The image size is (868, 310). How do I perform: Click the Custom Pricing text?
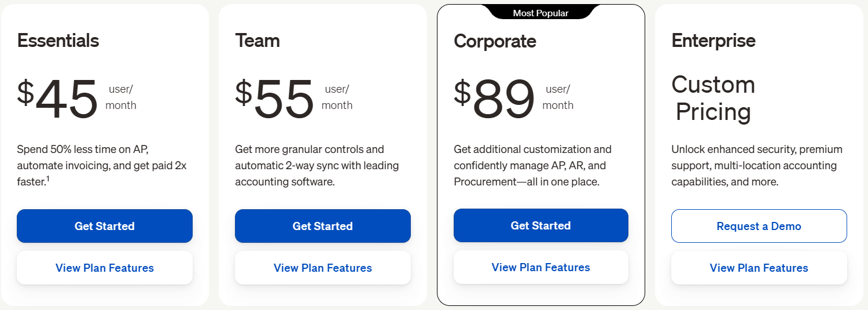pos(713,99)
